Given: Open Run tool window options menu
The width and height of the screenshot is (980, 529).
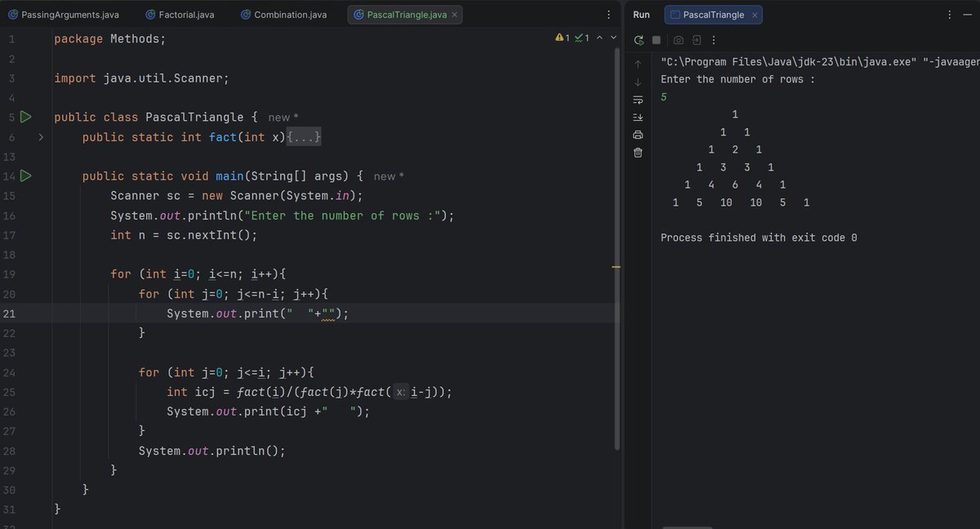Looking at the screenshot, I should click(x=948, y=15).
